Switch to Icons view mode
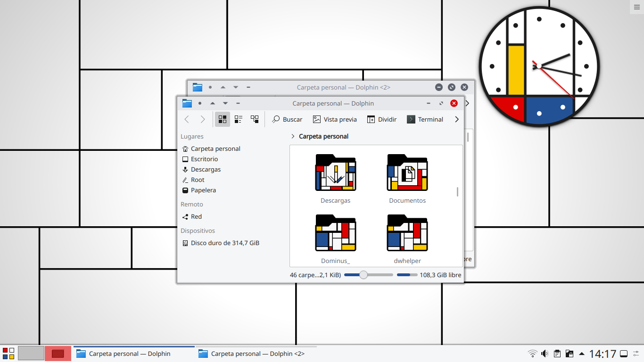The height and width of the screenshot is (362, 644). click(223, 119)
